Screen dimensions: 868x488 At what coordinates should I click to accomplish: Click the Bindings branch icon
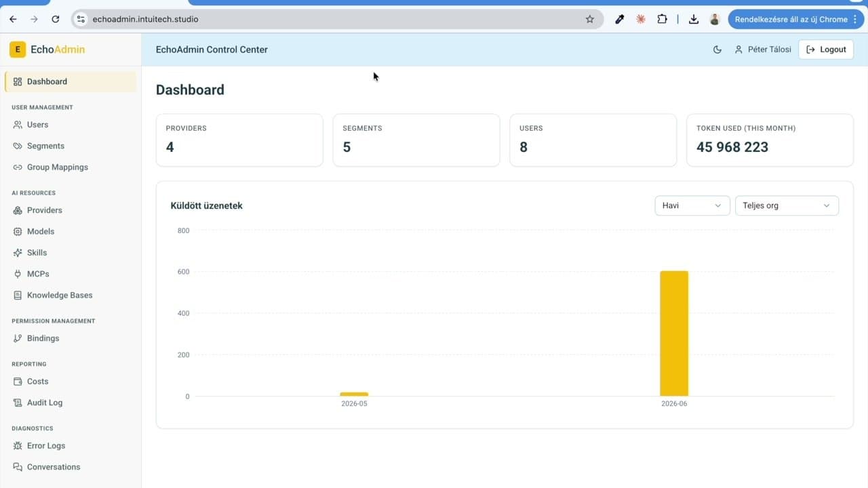click(18, 338)
